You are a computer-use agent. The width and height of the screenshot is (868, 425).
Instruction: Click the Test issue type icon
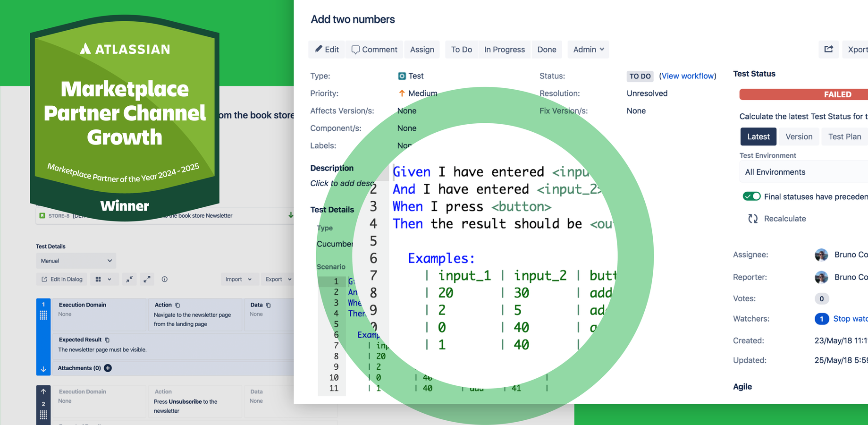pyautogui.click(x=402, y=76)
